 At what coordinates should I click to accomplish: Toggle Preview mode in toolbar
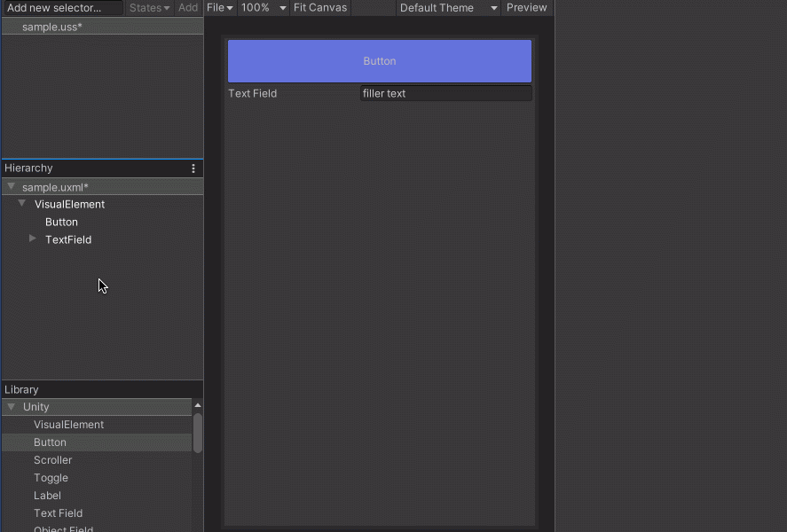click(526, 8)
